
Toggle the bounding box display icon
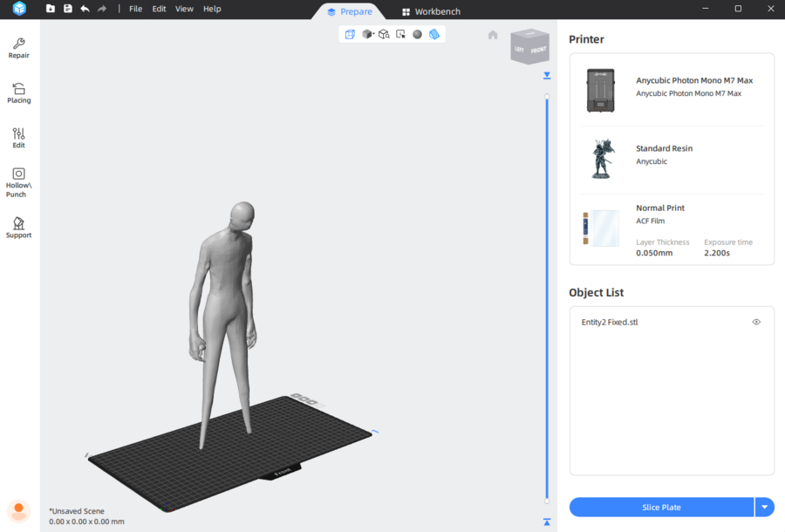pos(350,34)
